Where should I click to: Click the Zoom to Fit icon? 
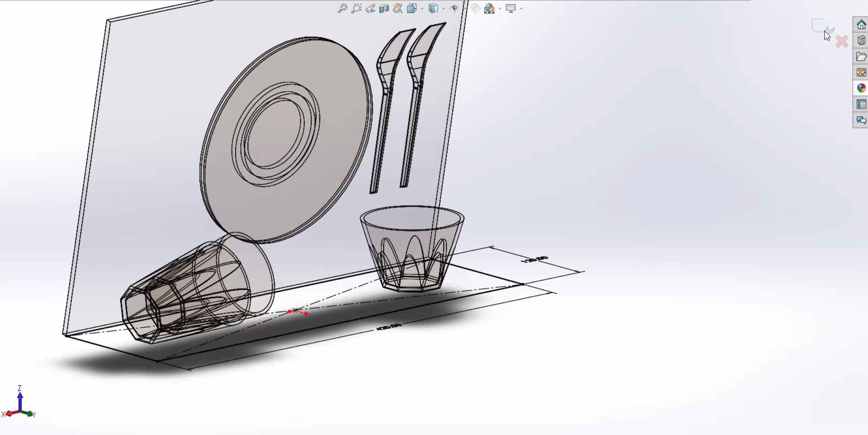[342, 8]
